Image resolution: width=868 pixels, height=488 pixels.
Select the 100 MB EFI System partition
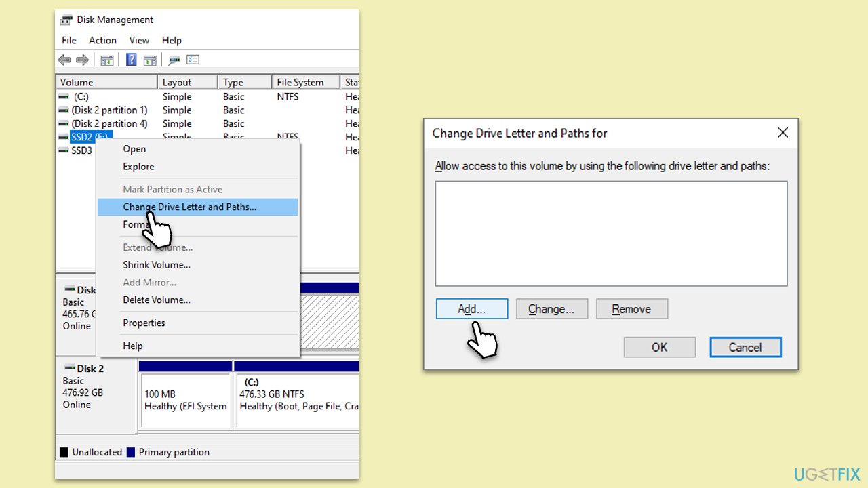[x=184, y=400]
